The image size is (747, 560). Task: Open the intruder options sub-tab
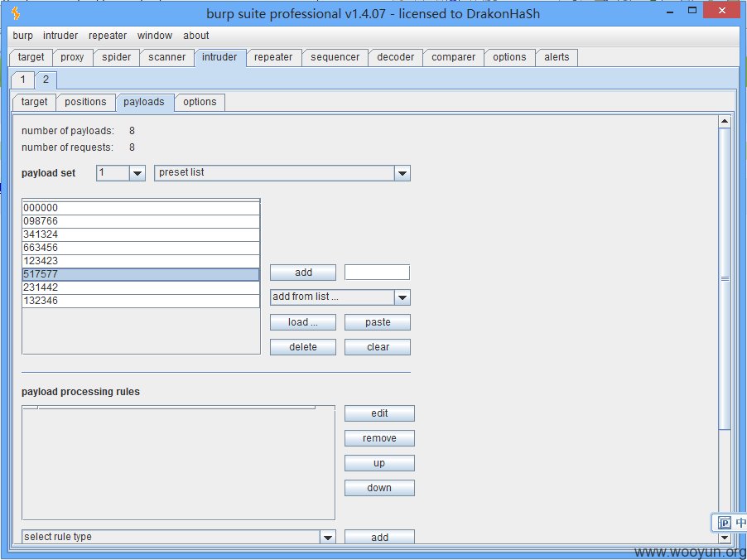click(x=200, y=102)
